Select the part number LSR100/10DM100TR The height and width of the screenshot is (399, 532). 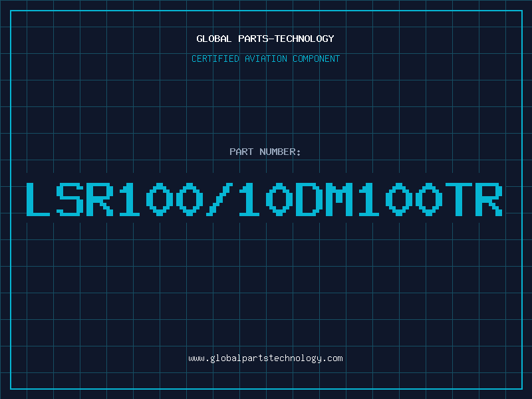coord(264,199)
